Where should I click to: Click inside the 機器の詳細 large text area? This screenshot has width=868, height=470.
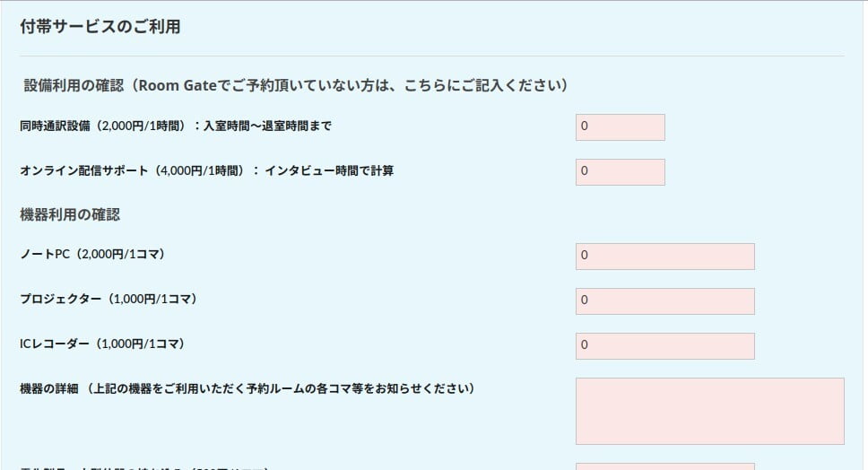coord(709,412)
